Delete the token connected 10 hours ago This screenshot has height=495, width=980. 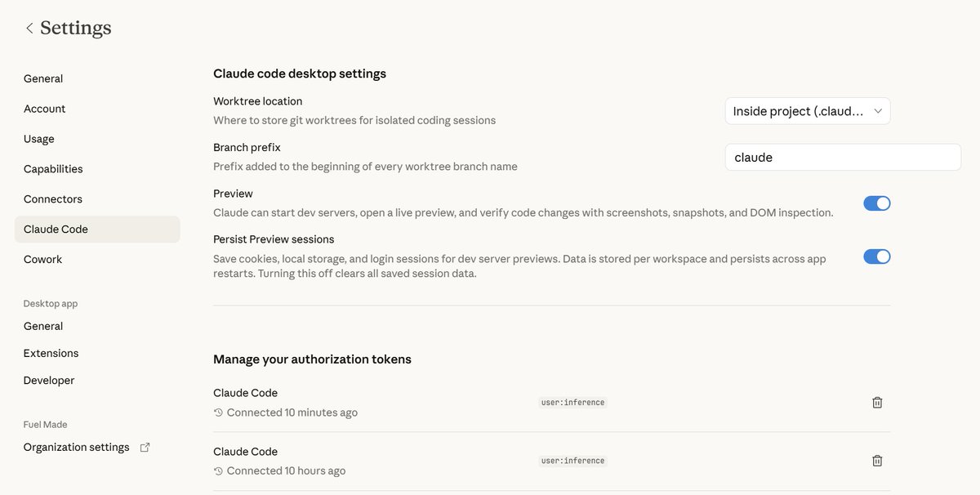[x=877, y=461]
